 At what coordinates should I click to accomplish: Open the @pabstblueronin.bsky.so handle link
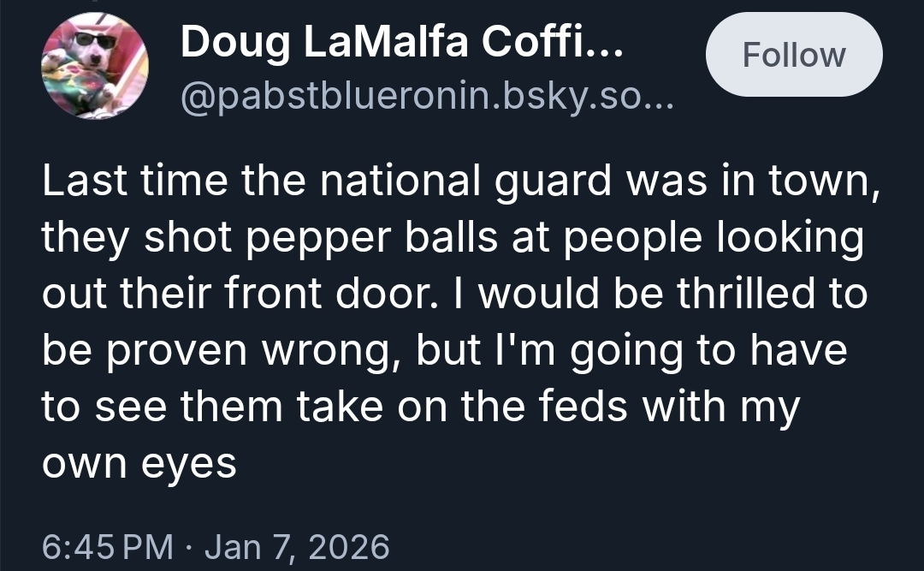pos(411,99)
